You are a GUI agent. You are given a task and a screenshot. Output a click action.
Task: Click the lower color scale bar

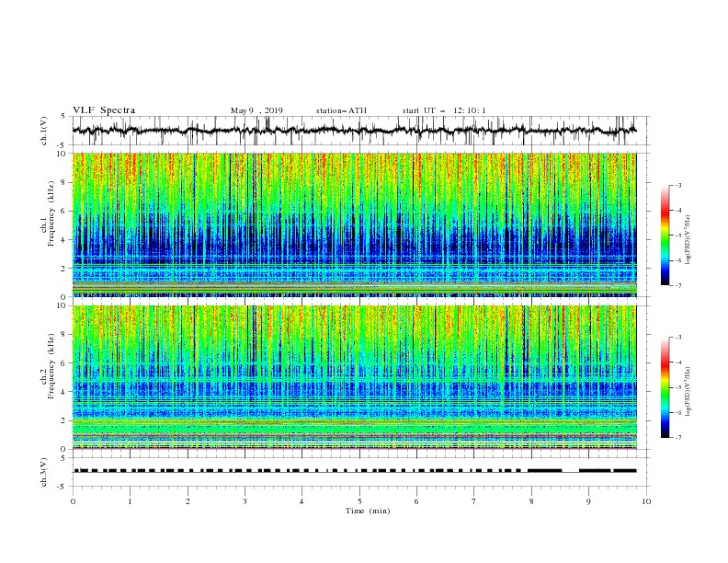click(x=665, y=387)
